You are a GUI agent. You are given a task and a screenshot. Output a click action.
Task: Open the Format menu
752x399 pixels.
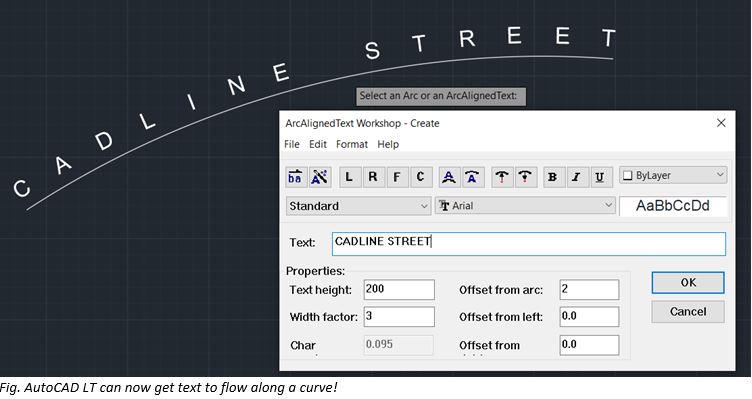352,144
